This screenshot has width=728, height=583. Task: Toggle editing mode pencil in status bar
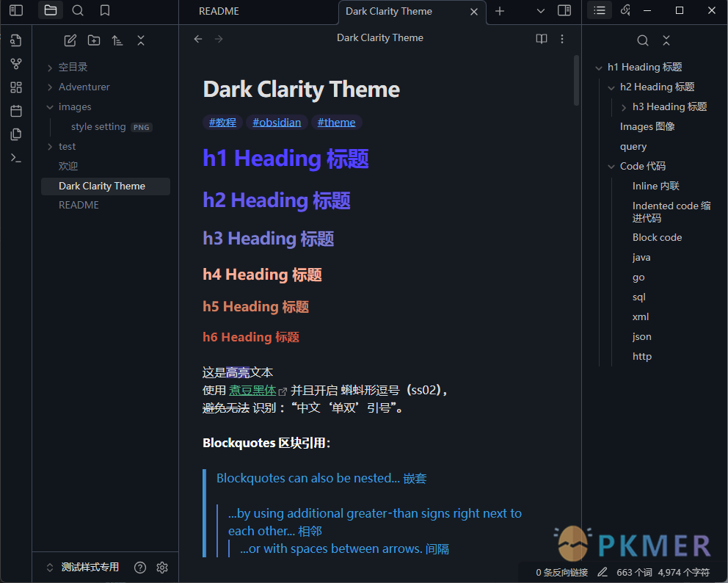click(603, 572)
